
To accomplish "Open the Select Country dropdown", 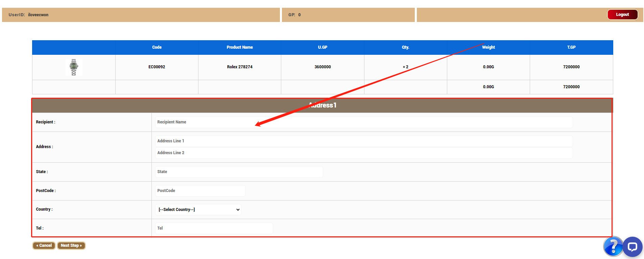I will tap(198, 210).
